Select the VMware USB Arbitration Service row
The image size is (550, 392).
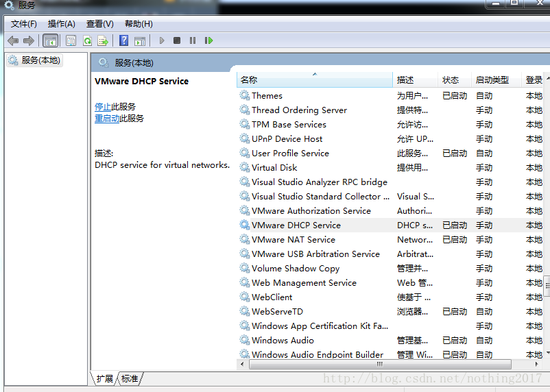coord(390,254)
